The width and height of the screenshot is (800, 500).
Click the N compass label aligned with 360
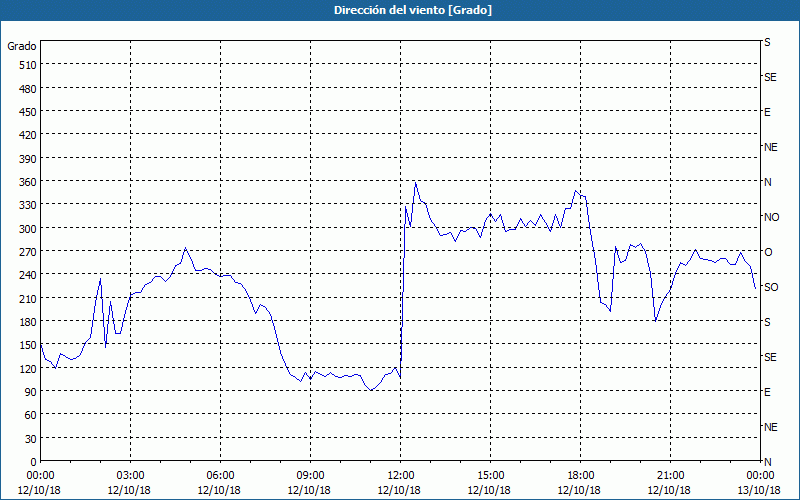tap(767, 182)
